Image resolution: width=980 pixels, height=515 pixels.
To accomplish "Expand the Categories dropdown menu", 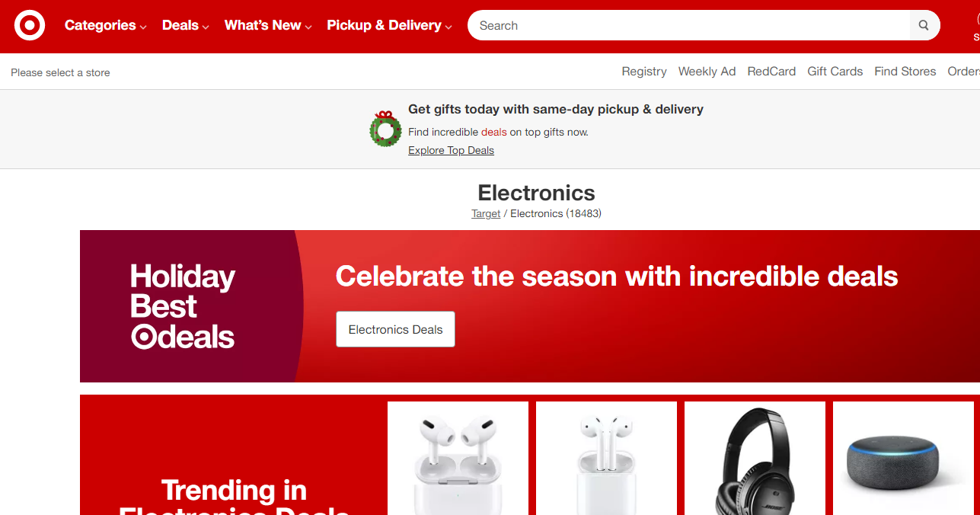I will [106, 25].
